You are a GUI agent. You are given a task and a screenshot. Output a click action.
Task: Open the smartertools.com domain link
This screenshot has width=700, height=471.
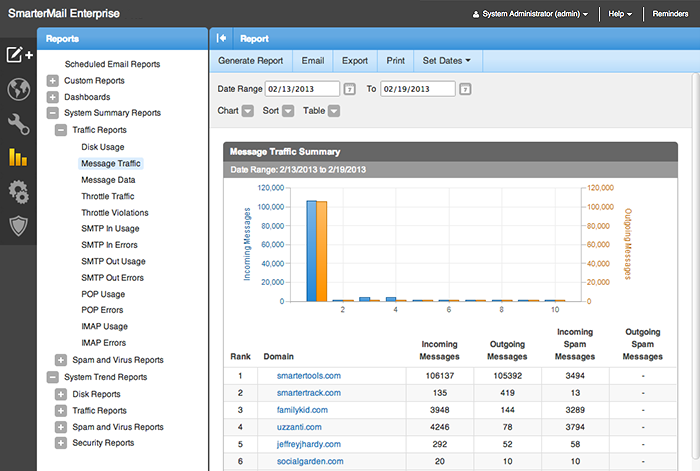coord(308,376)
